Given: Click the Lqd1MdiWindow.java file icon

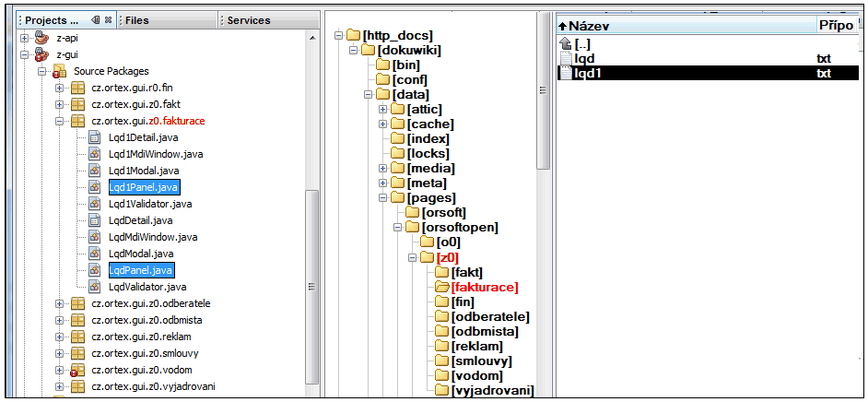Looking at the screenshot, I should coord(93,154).
